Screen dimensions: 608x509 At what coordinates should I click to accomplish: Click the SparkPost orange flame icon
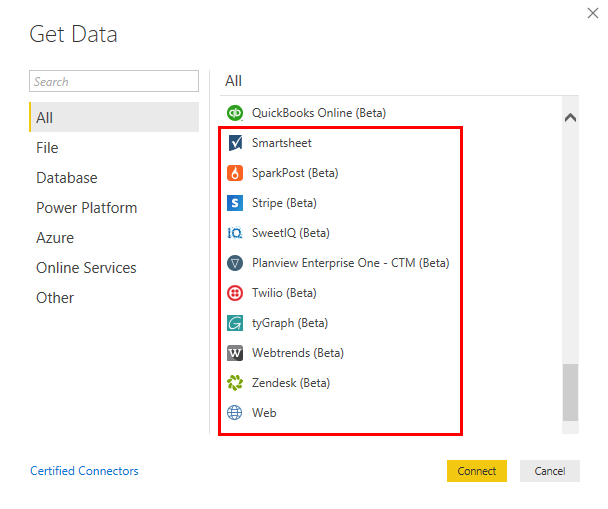coord(235,173)
